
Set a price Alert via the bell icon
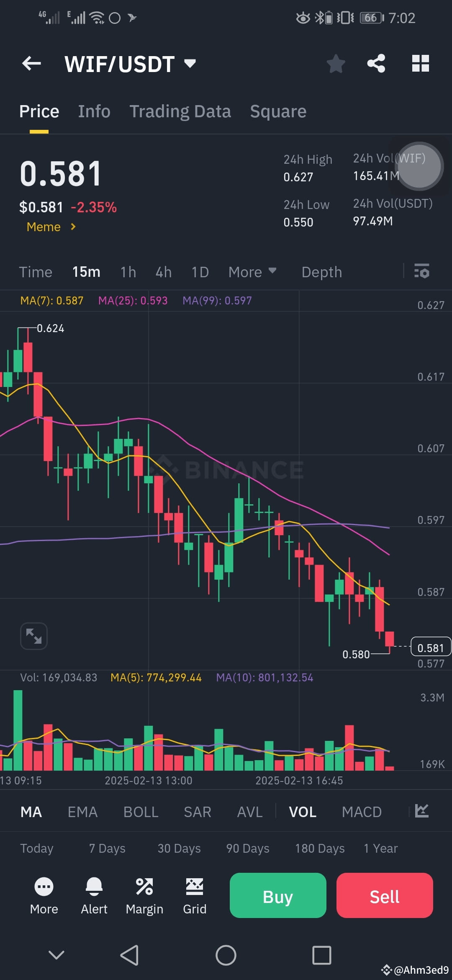click(x=94, y=895)
